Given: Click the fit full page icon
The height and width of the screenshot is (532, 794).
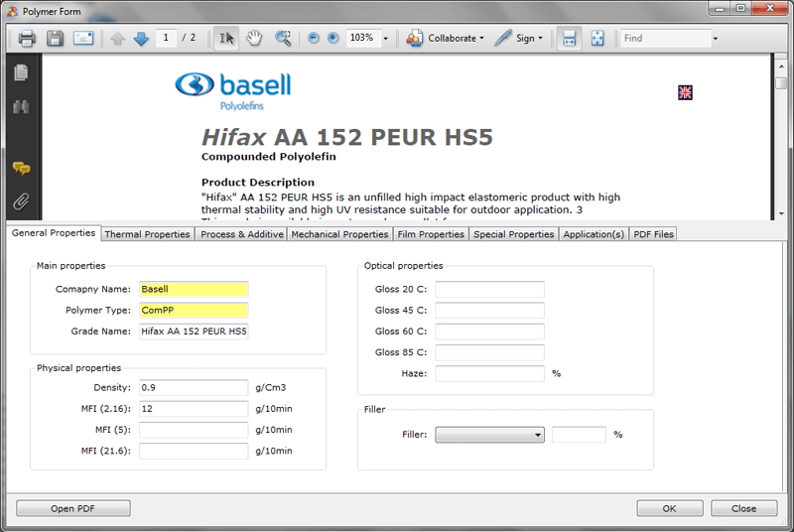Looking at the screenshot, I should [597, 39].
